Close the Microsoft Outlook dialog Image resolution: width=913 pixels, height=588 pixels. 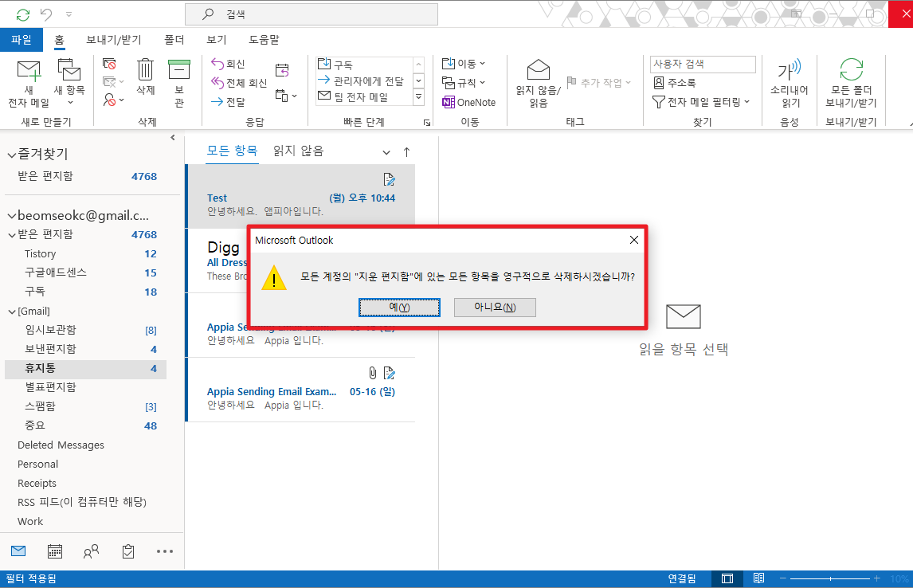pyautogui.click(x=634, y=240)
